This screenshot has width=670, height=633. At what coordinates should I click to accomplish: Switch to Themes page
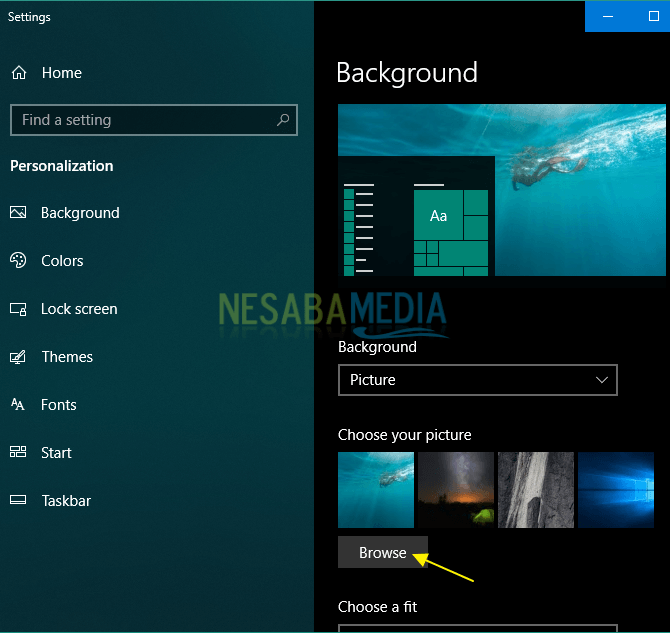point(67,357)
